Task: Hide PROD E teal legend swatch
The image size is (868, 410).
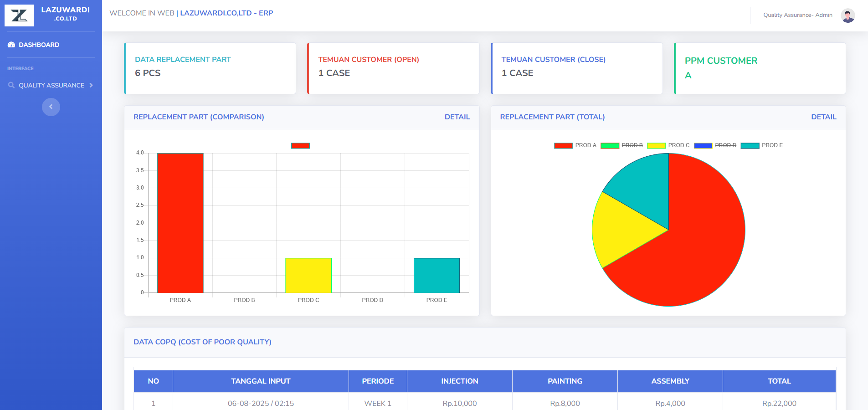Action: pos(750,146)
